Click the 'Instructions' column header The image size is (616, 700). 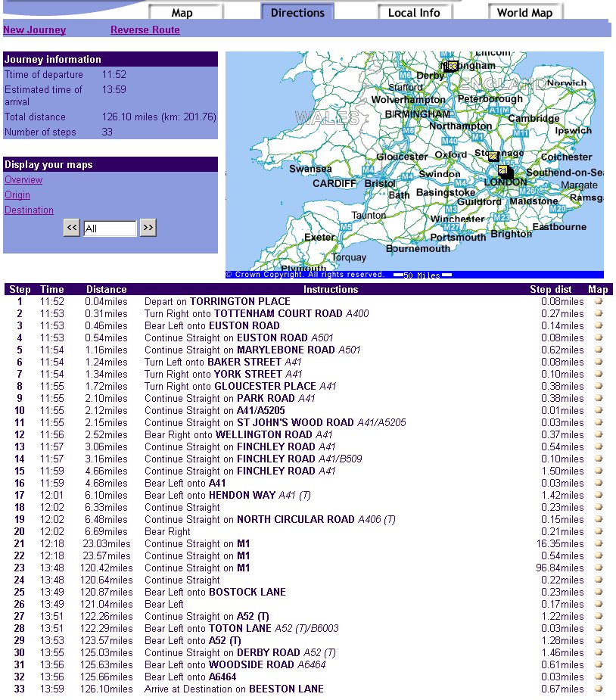[331, 289]
